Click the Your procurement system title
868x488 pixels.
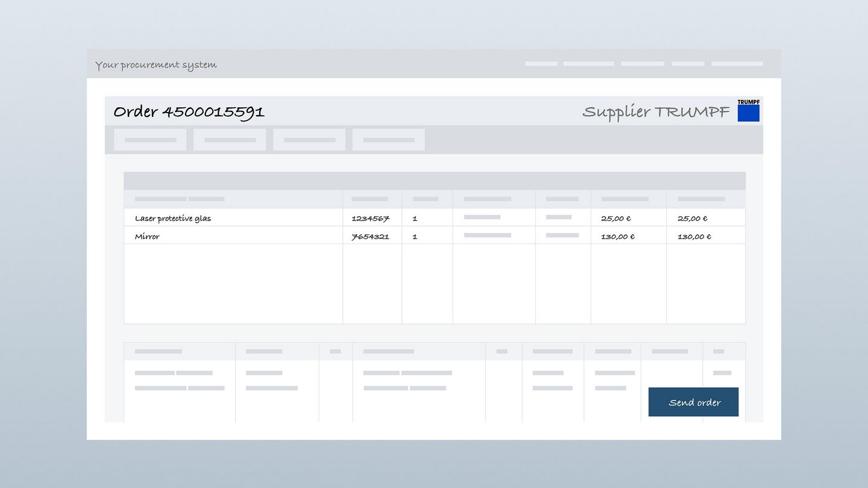(x=157, y=64)
